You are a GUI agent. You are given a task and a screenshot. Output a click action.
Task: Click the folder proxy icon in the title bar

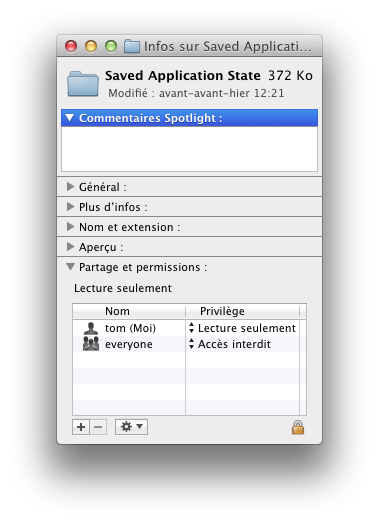(132, 46)
